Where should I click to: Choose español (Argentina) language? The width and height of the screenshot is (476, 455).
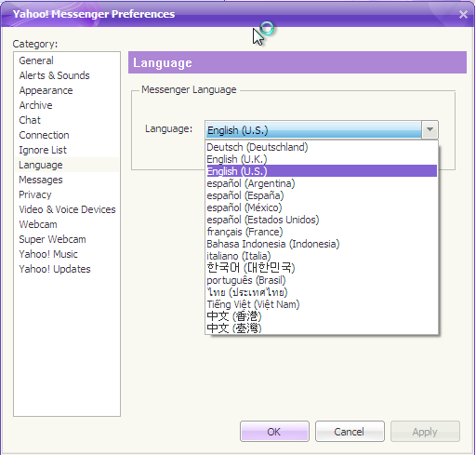[x=322, y=183]
